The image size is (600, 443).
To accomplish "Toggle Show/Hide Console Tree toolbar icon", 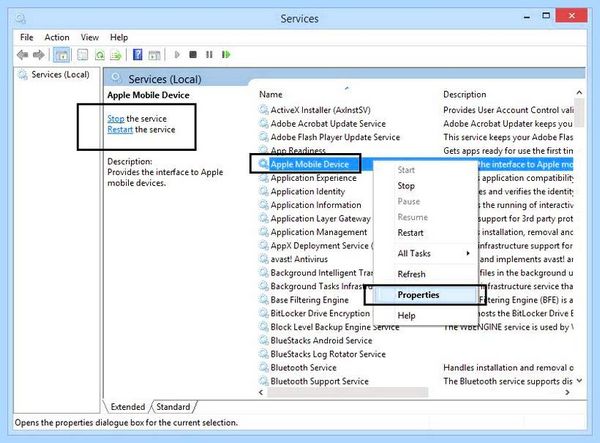I will tap(61, 55).
